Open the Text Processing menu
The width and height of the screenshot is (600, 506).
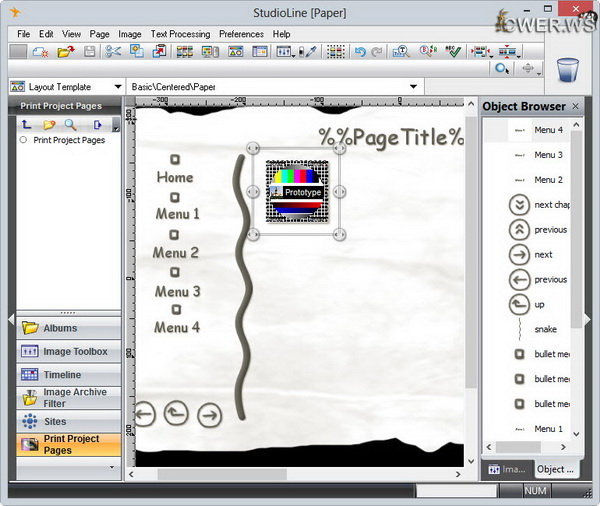pos(180,34)
